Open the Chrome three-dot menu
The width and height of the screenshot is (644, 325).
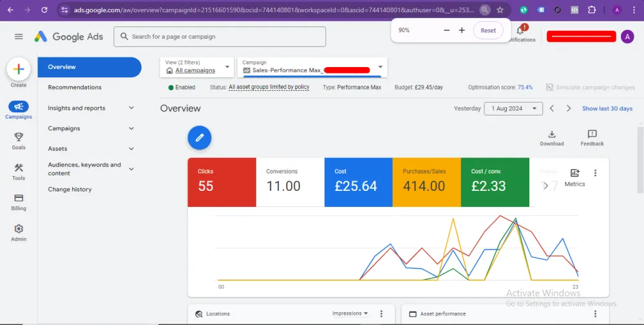pyautogui.click(x=634, y=10)
